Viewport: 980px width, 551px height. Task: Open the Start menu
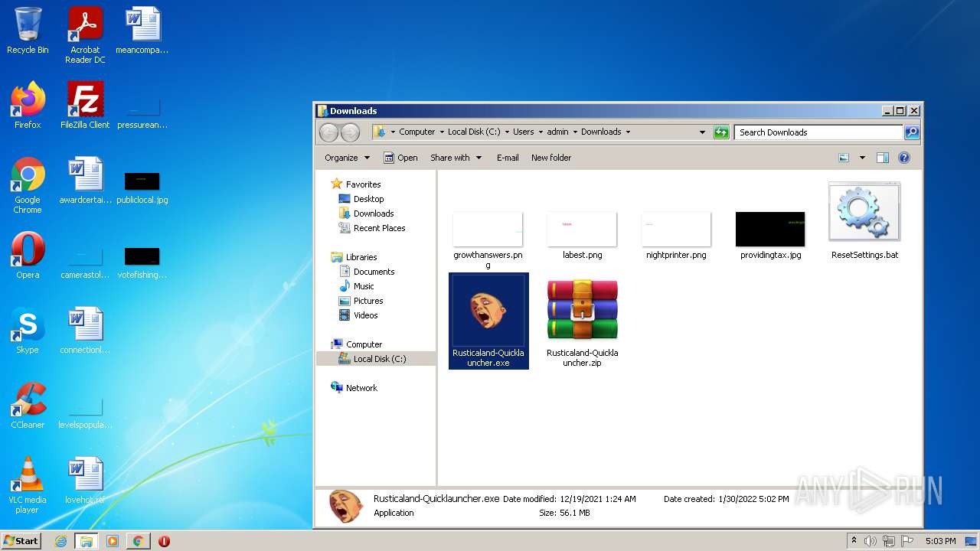pyautogui.click(x=21, y=541)
